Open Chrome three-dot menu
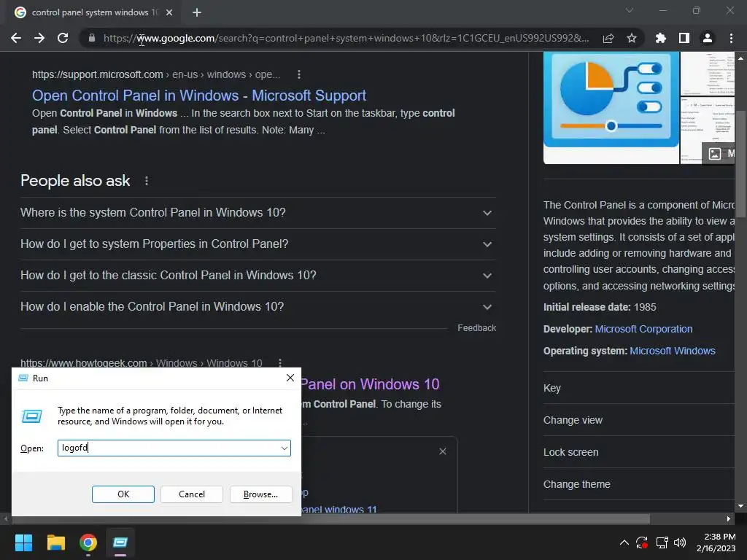 pos(731,38)
